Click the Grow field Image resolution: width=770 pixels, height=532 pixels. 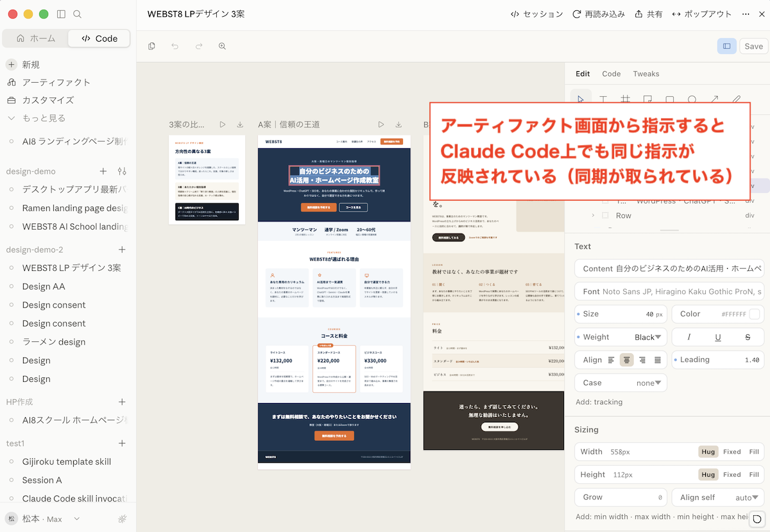click(x=621, y=497)
